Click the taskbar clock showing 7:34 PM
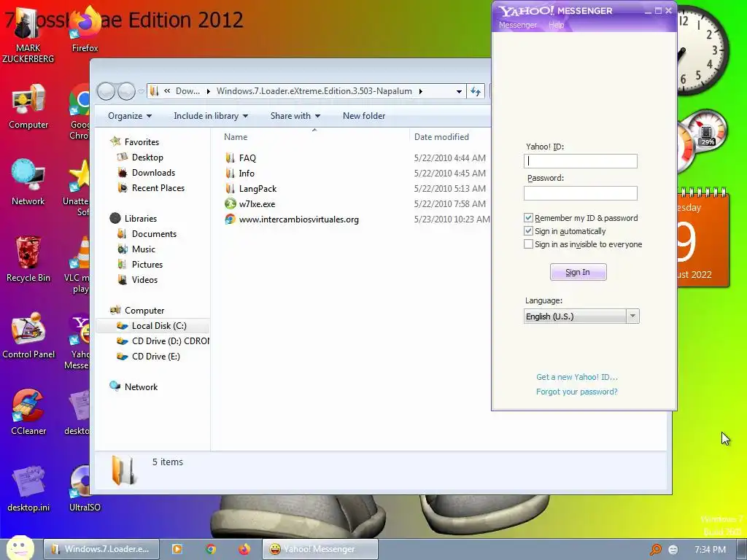 [x=710, y=550]
